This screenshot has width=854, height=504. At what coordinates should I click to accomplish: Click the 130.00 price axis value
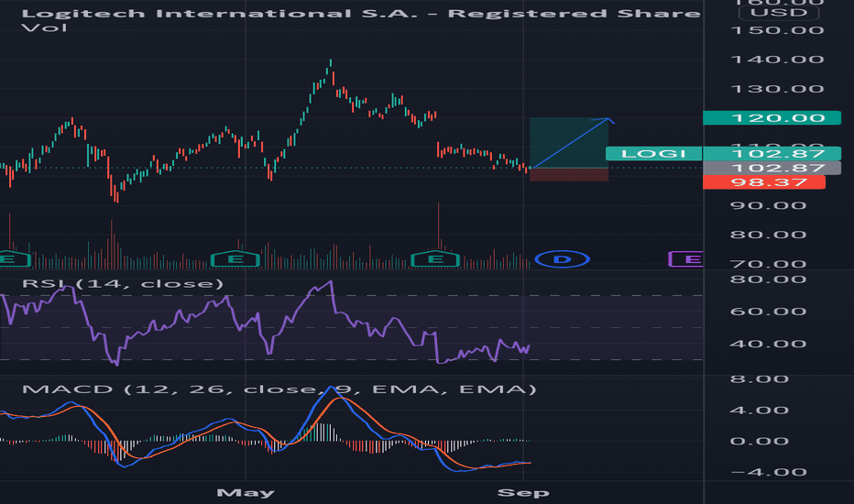pyautogui.click(x=777, y=89)
